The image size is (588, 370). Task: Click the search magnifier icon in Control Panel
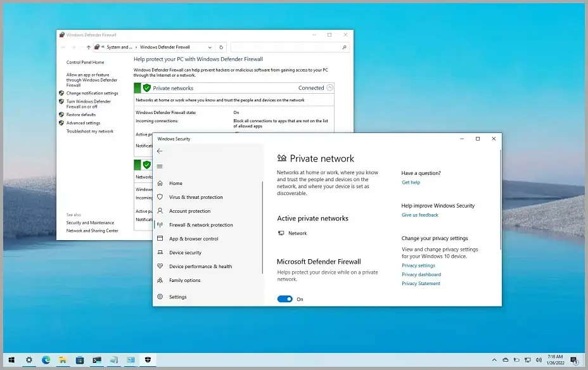coord(344,48)
